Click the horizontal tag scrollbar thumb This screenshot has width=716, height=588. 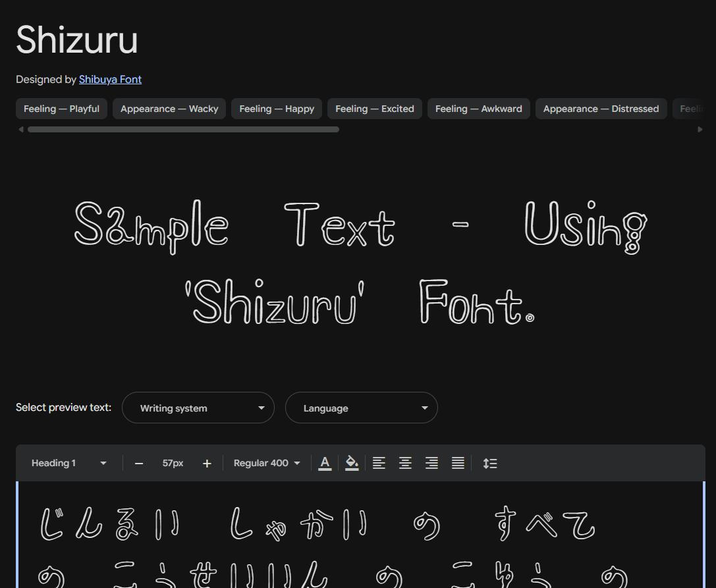tap(183, 130)
